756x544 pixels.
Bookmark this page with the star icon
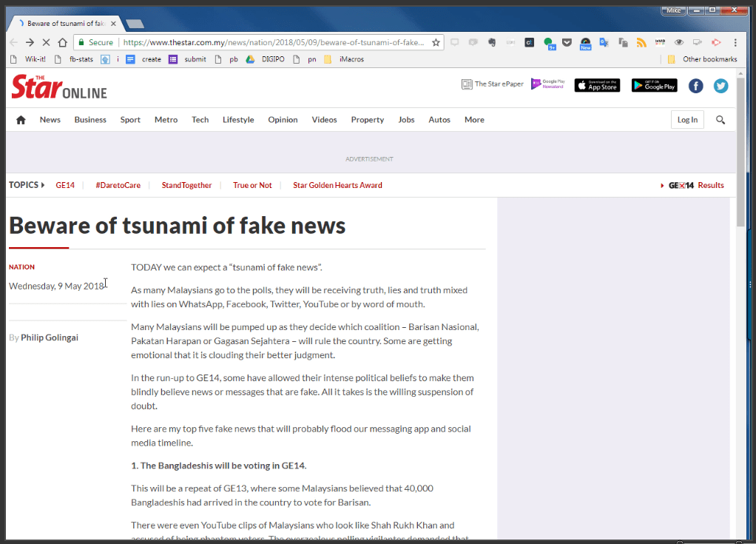(436, 43)
